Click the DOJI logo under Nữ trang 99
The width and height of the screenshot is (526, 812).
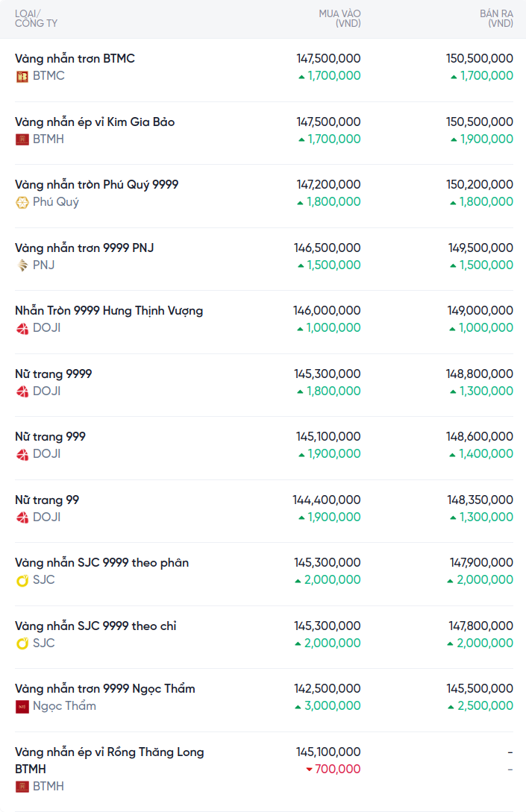[x=22, y=517]
